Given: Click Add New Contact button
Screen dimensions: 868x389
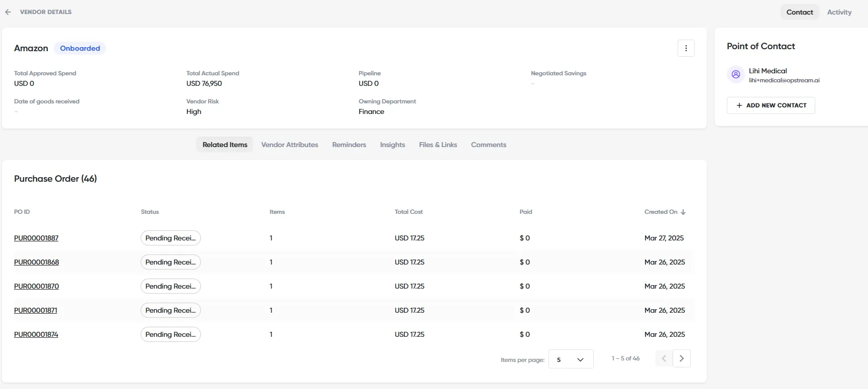Looking at the screenshot, I should pyautogui.click(x=771, y=105).
